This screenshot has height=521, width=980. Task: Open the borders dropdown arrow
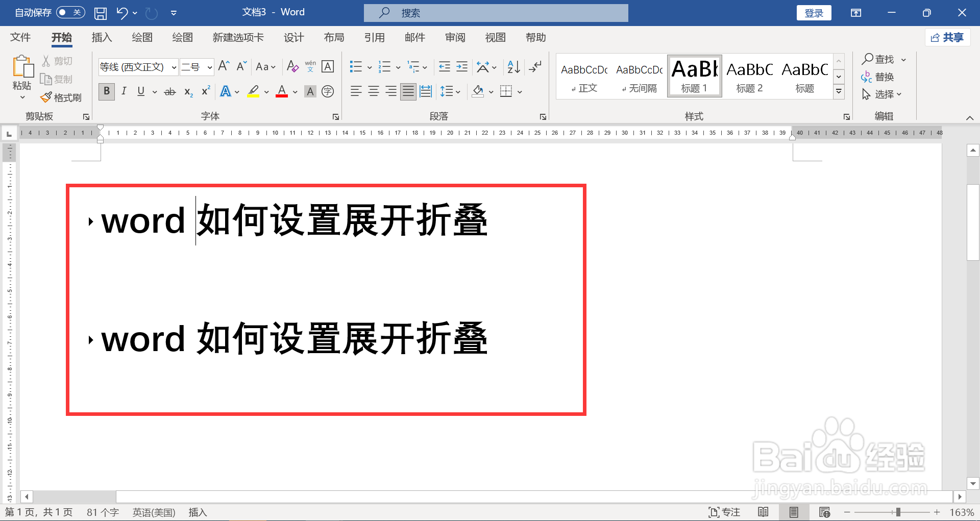520,92
